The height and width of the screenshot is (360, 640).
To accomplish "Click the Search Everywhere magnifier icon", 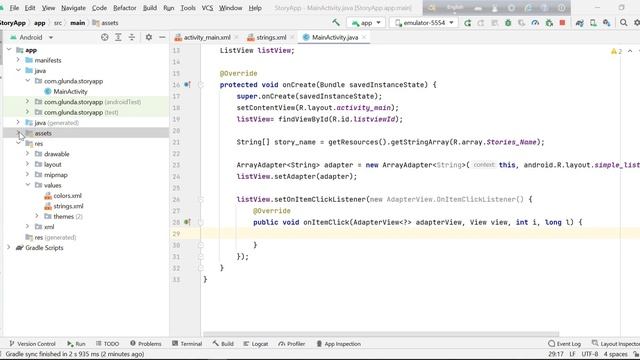I will 623,23.
